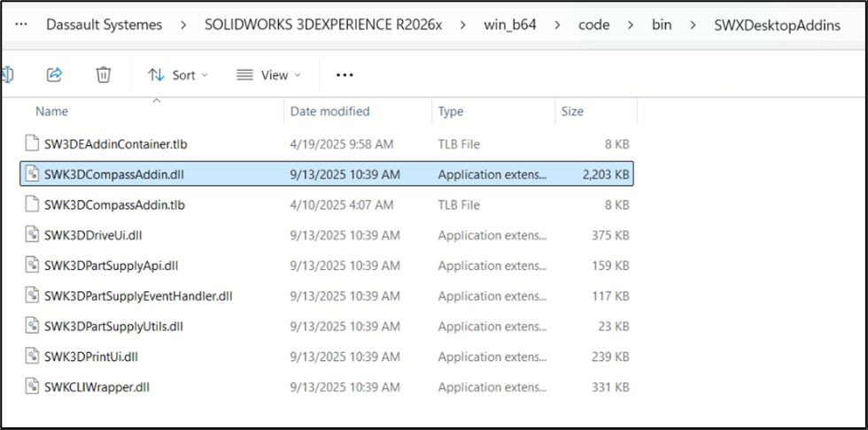This screenshot has width=868, height=430.
Task: Click TLB File type of SWK3DCompassAddin.tlb
Action: (x=459, y=205)
